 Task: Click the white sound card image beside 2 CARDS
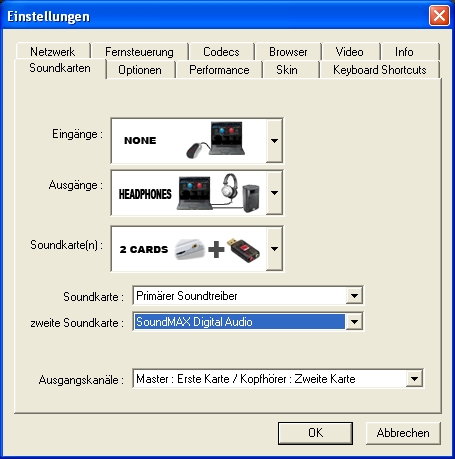(x=190, y=249)
